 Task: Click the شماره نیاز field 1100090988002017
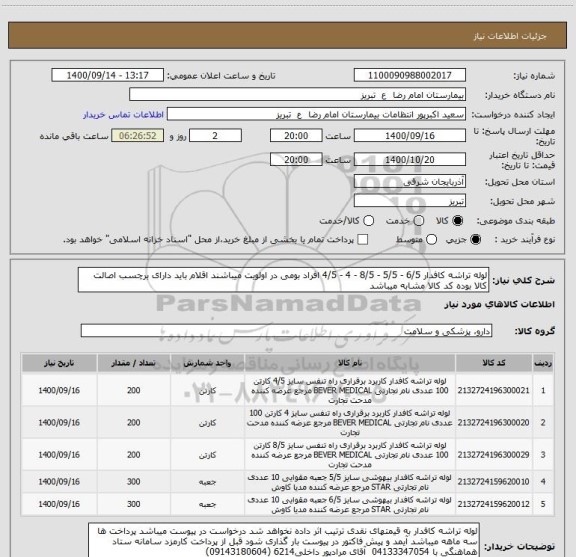(410, 75)
